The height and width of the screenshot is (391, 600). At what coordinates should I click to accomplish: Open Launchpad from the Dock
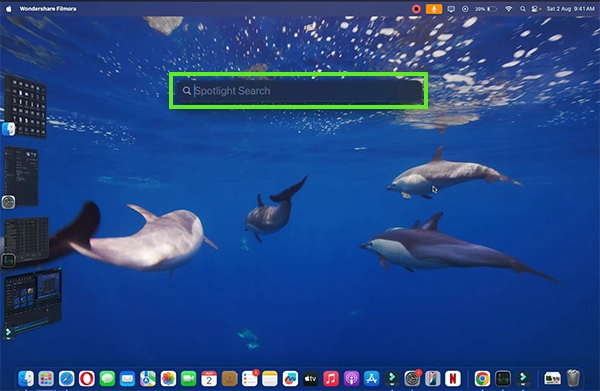click(46, 379)
